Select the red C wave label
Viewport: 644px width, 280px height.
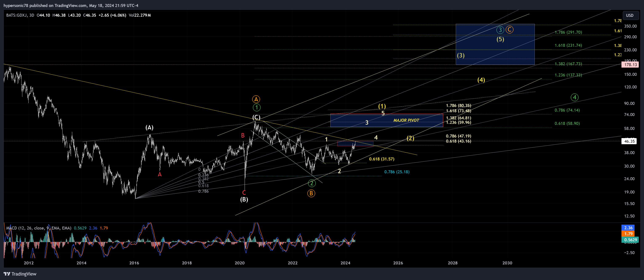pos(244,192)
